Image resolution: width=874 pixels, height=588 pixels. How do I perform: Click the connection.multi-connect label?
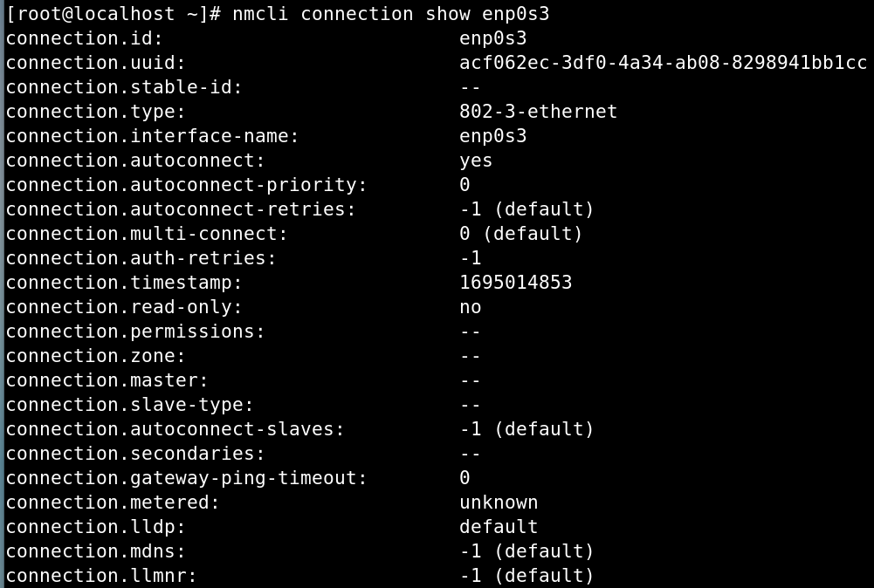click(147, 234)
